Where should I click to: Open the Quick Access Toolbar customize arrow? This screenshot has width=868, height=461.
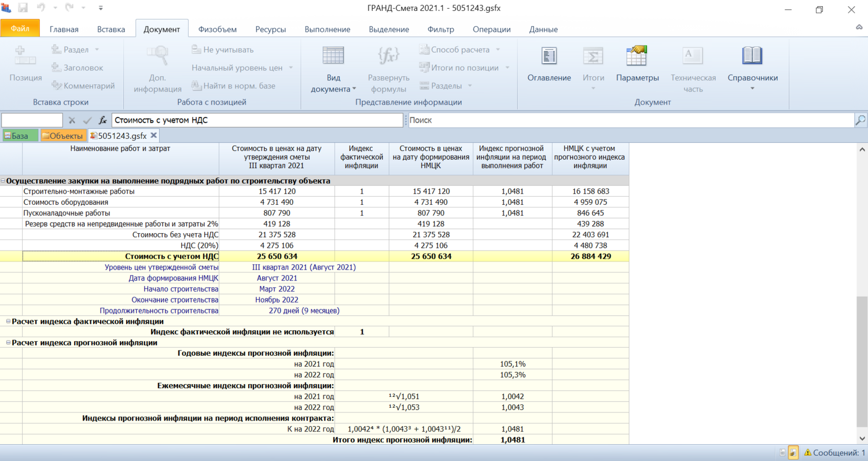101,9
